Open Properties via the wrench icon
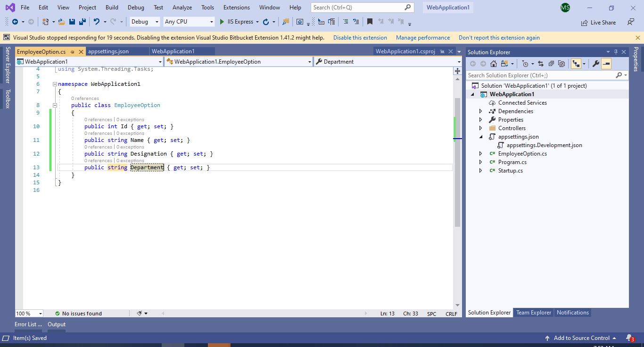 596,63
